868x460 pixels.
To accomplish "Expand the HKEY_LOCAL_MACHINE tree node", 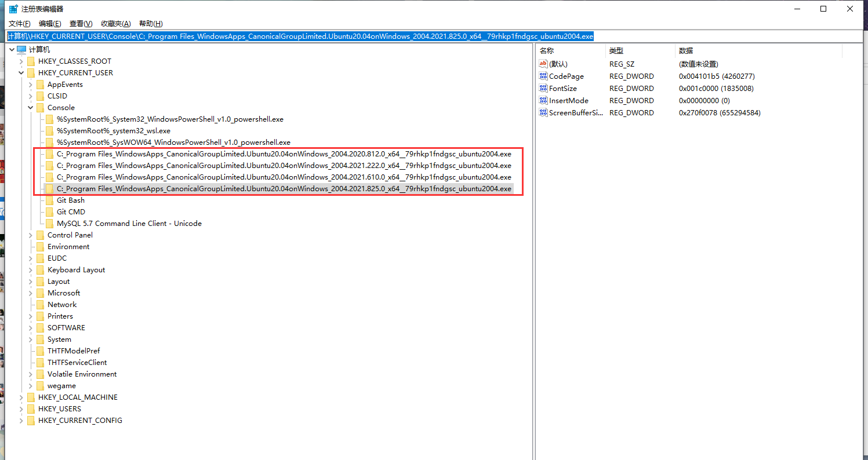I will coord(21,397).
